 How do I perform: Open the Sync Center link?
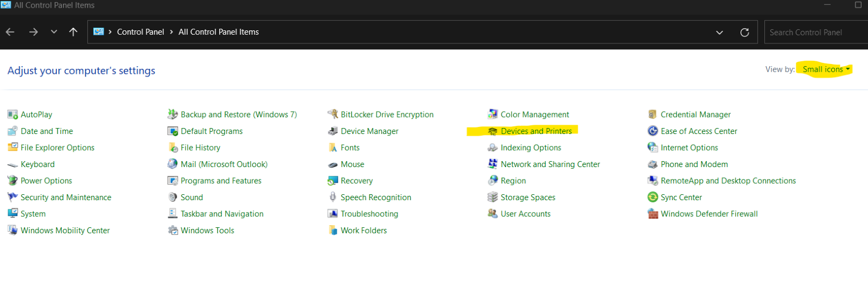[x=681, y=197]
